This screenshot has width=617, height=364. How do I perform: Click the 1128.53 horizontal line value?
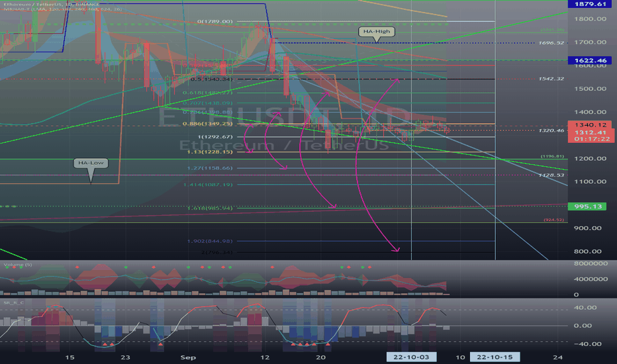coord(551,175)
